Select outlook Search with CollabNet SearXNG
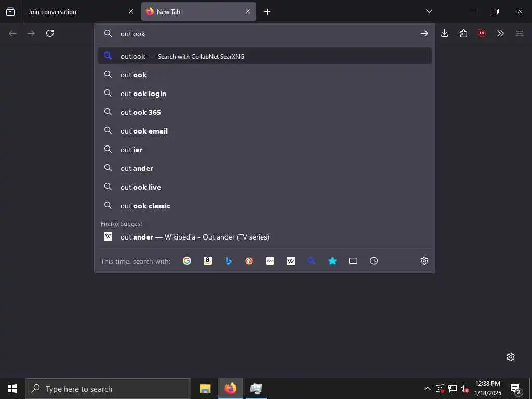Viewport: 532px width, 399px height. (264, 56)
